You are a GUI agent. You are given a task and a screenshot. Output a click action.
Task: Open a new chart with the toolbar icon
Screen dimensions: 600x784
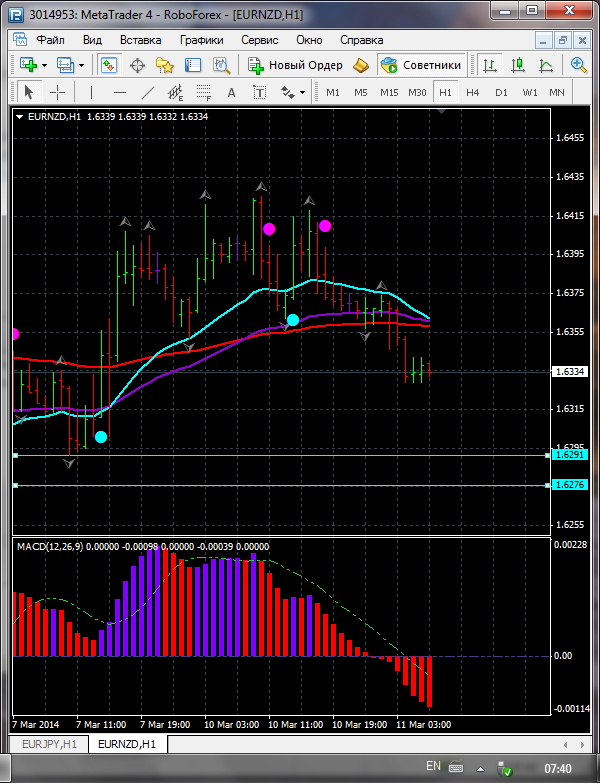coord(28,65)
